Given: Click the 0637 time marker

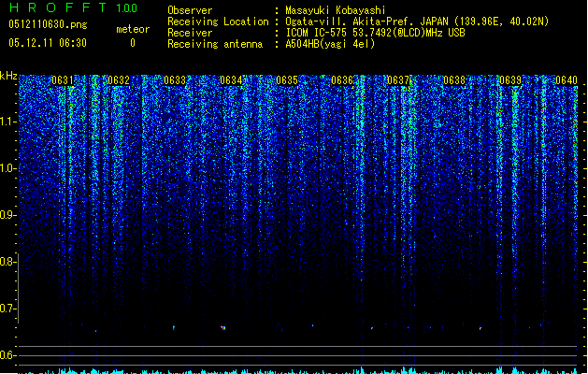Looking at the screenshot, I should pyautogui.click(x=398, y=80).
